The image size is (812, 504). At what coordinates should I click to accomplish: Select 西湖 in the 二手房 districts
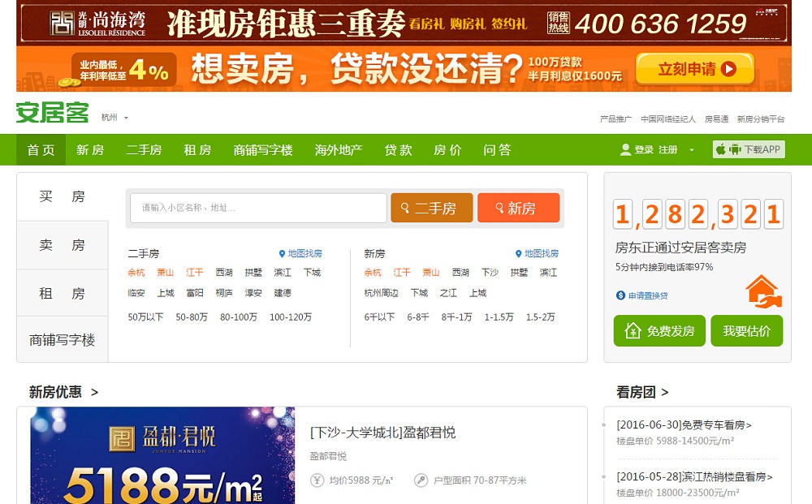(x=224, y=272)
